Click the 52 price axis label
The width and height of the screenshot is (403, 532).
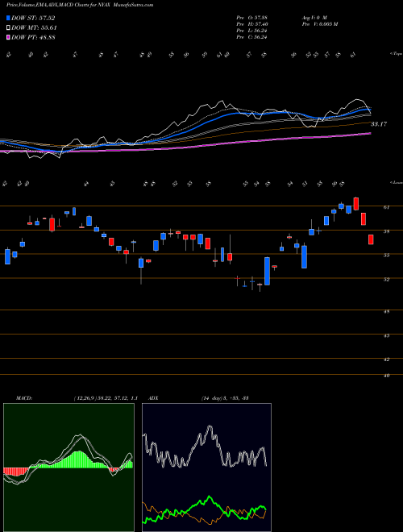coord(386,280)
